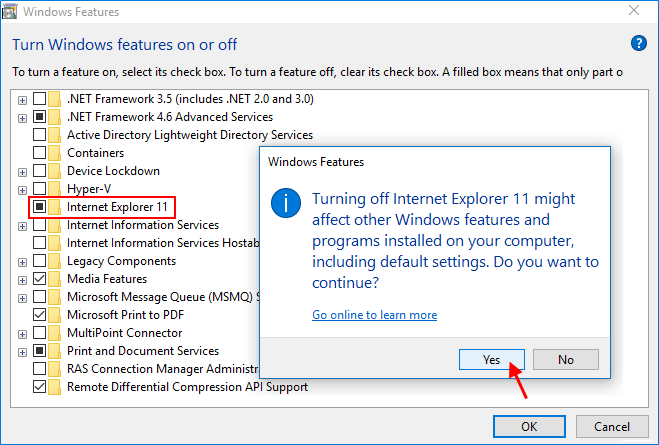Click the blue help question mark icon
The width and height of the screenshot is (659, 445).
(639, 43)
